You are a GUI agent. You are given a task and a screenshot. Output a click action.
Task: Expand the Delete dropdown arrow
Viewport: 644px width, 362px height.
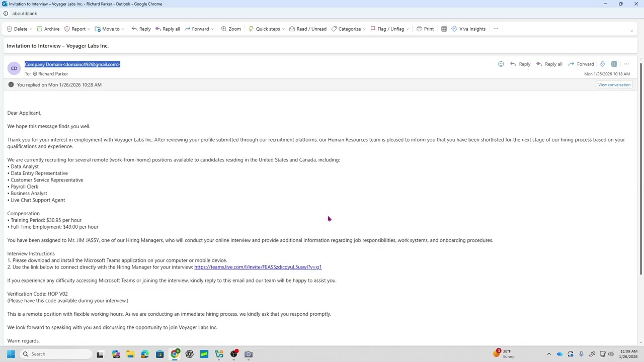coord(31,29)
